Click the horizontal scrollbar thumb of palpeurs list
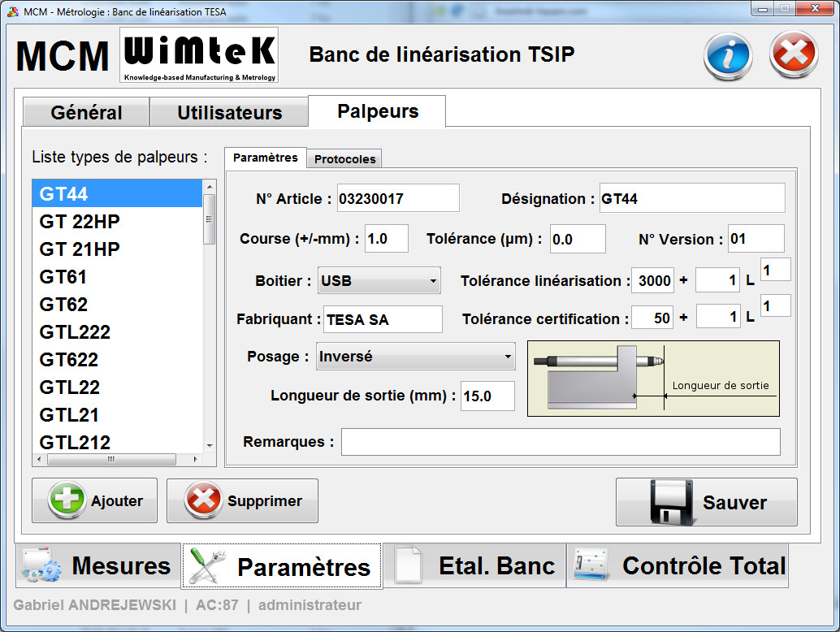This screenshot has width=840, height=632. (111, 459)
